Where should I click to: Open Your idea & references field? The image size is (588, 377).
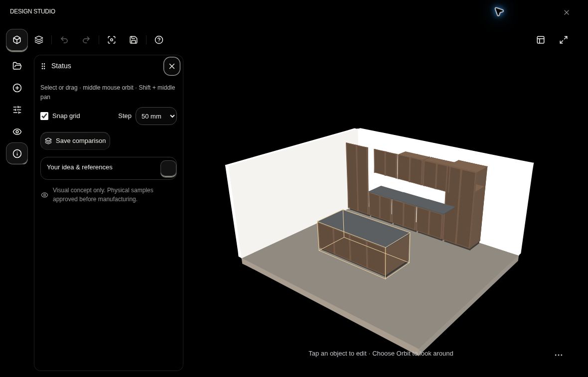click(108, 168)
